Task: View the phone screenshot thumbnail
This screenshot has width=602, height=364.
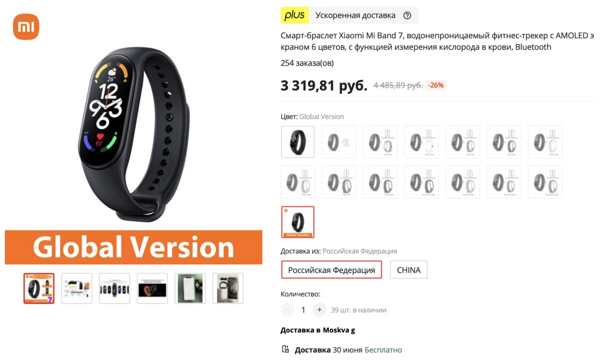Action: click(x=190, y=288)
